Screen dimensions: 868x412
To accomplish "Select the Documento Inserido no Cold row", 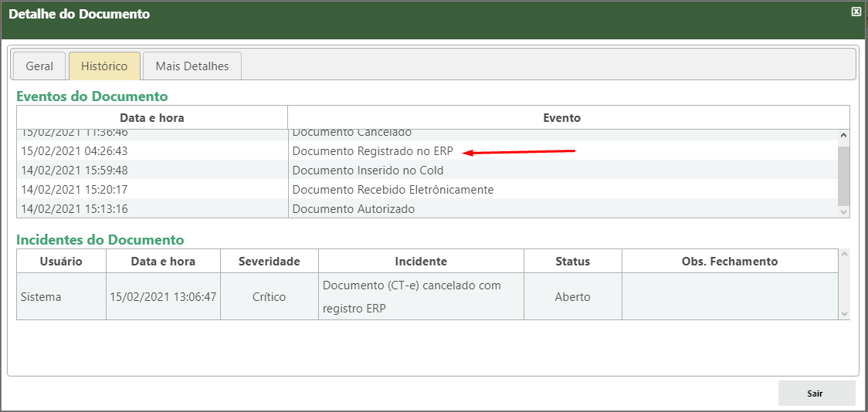I will (368, 171).
